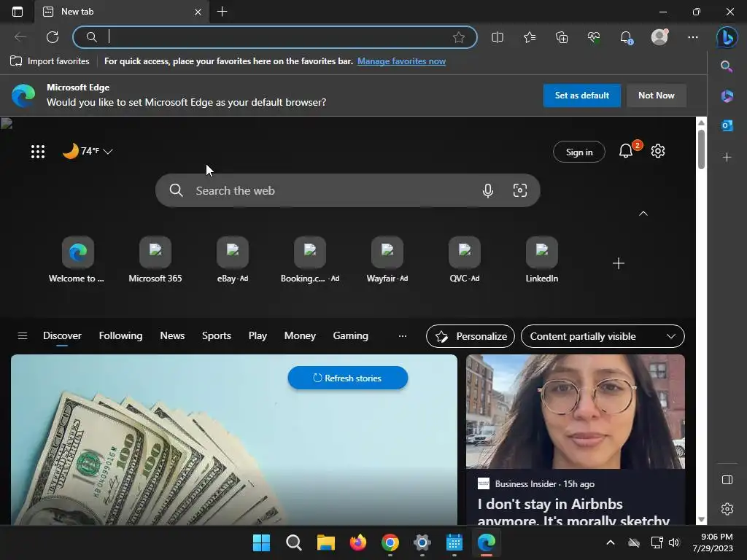This screenshot has width=747, height=560.
Task: Show more feed categories ellipsis
Action: [x=403, y=336]
